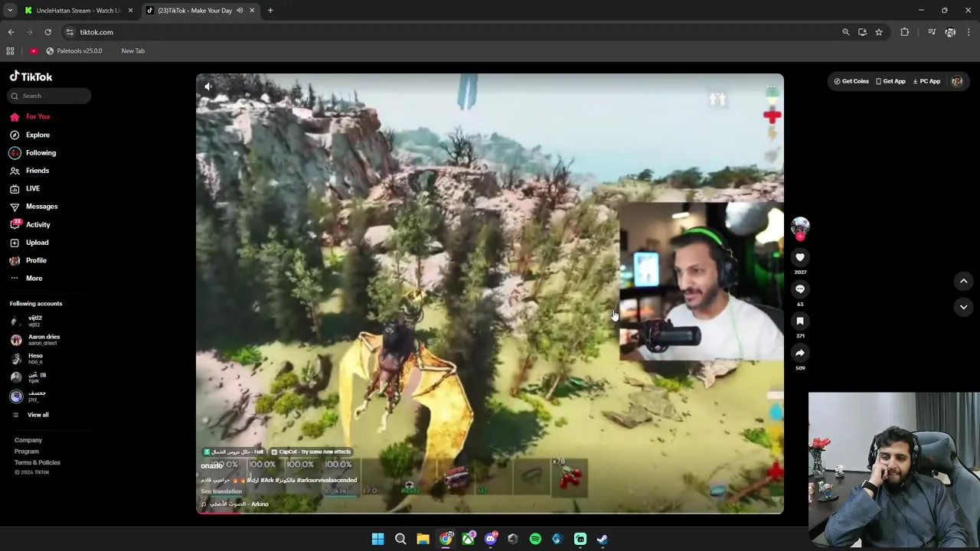Open the Chrome profile avatar
Image resolution: width=980 pixels, height=551 pixels.
pyautogui.click(x=950, y=32)
